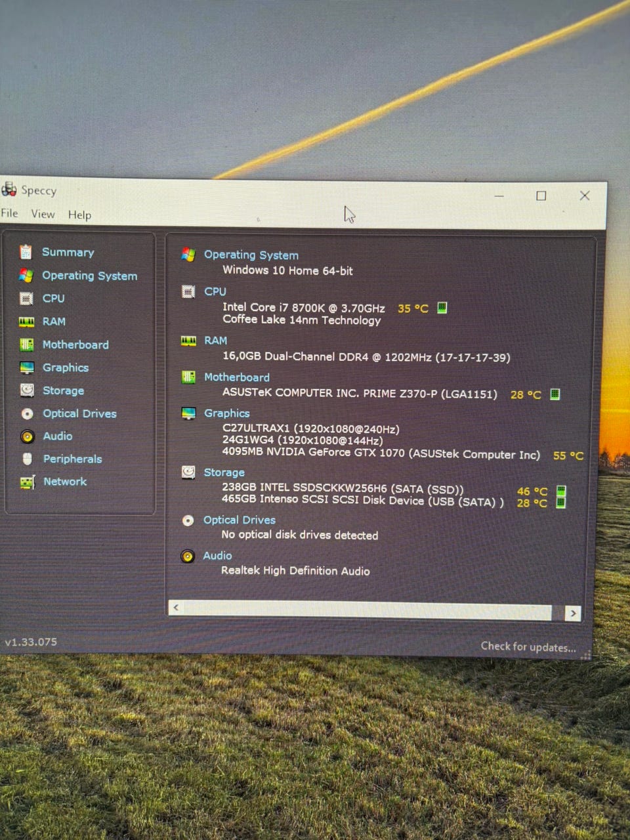Click the Graphics monitor icon in sidebar
The height and width of the screenshot is (840, 630).
(x=27, y=367)
